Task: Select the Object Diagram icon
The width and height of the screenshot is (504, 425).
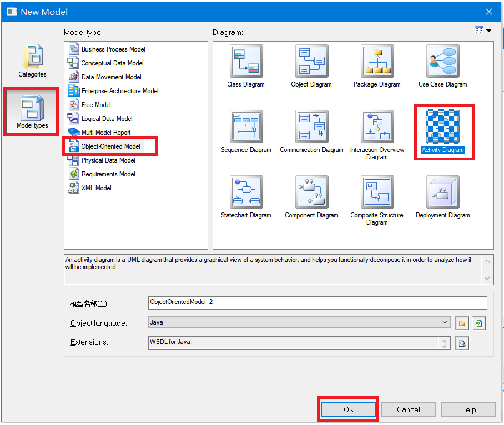Action: (311, 61)
